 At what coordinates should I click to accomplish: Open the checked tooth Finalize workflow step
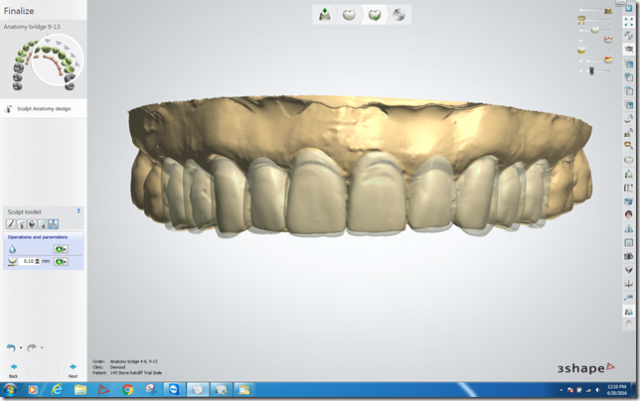pos(374,15)
